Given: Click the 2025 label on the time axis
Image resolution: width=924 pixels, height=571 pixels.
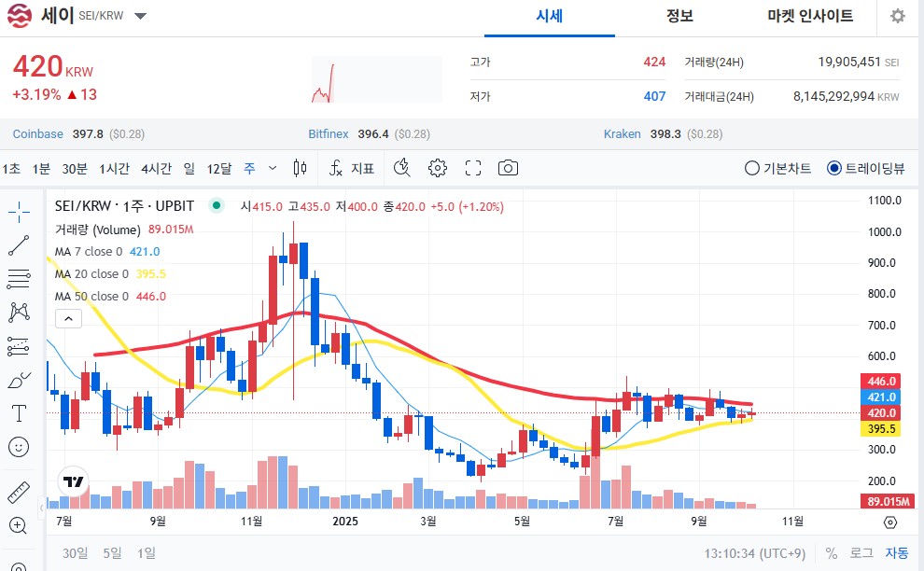Looking at the screenshot, I should click(345, 522).
